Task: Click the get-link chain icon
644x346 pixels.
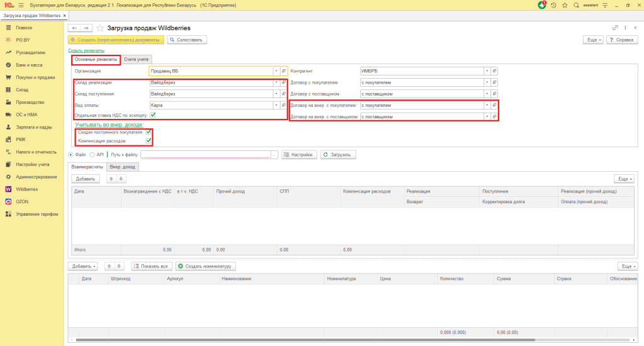Action: click(x=615, y=28)
